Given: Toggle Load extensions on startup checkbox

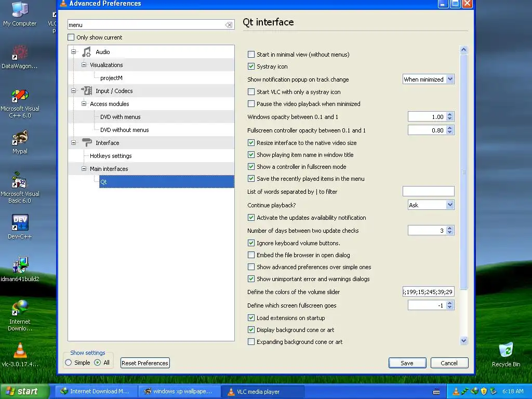Looking at the screenshot, I should (x=251, y=318).
